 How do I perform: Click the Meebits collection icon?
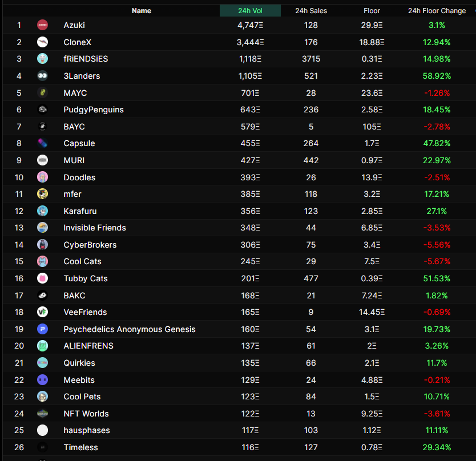[x=42, y=379]
